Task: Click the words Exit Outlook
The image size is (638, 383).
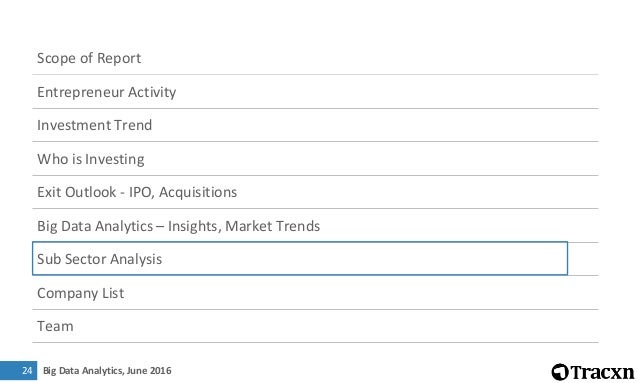Action: (x=76, y=192)
